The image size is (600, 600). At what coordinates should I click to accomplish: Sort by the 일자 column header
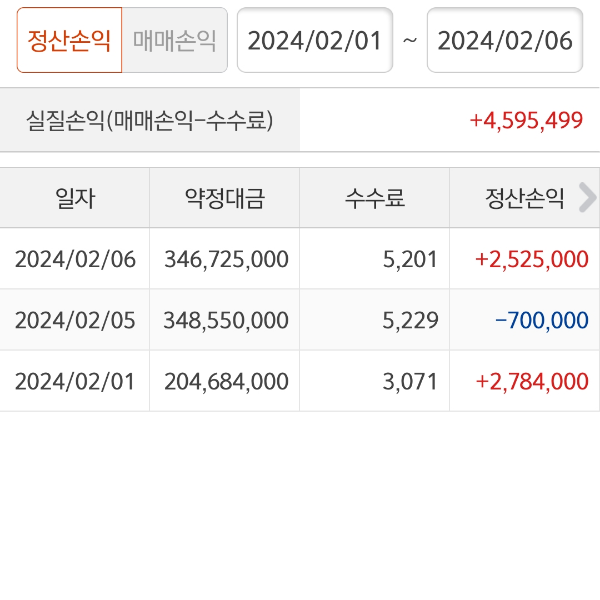(75, 198)
